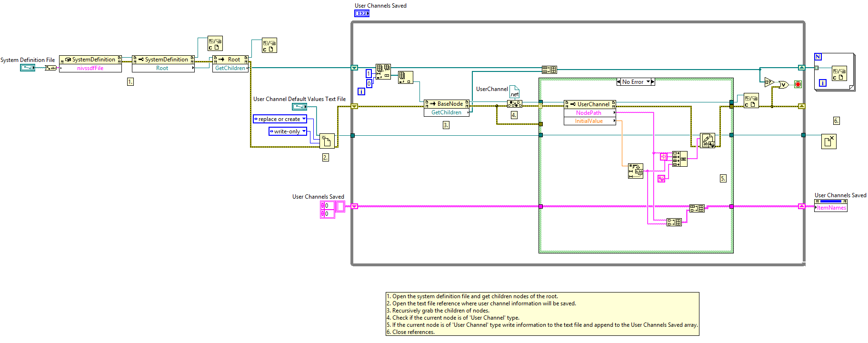Select the path-to-string conversion node after System Definition File
Screen dimensions: 868x343
point(50,68)
